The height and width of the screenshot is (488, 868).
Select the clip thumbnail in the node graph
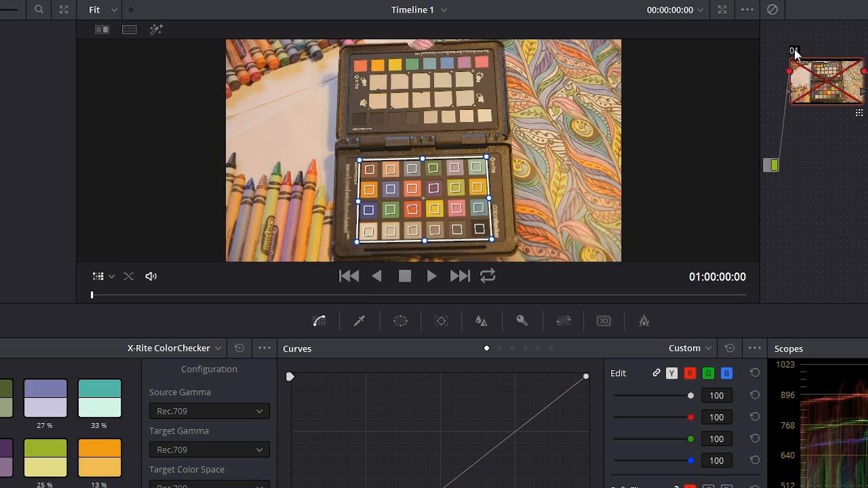pos(826,81)
